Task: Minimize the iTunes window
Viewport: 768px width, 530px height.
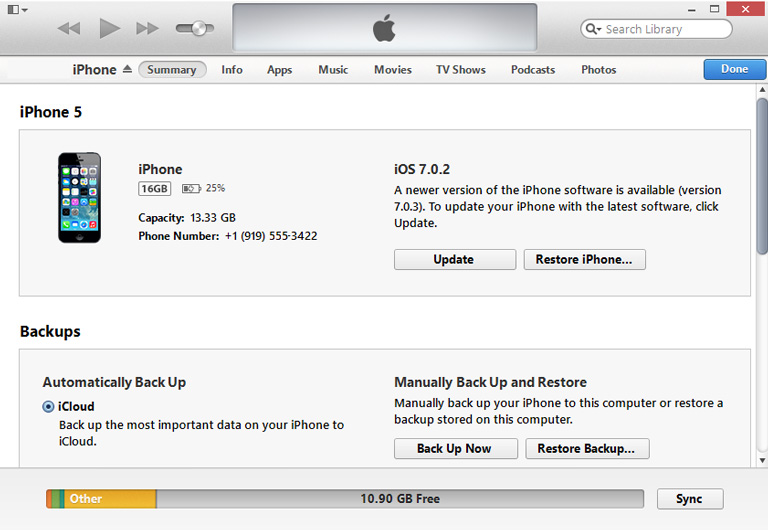Action: pos(692,9)
